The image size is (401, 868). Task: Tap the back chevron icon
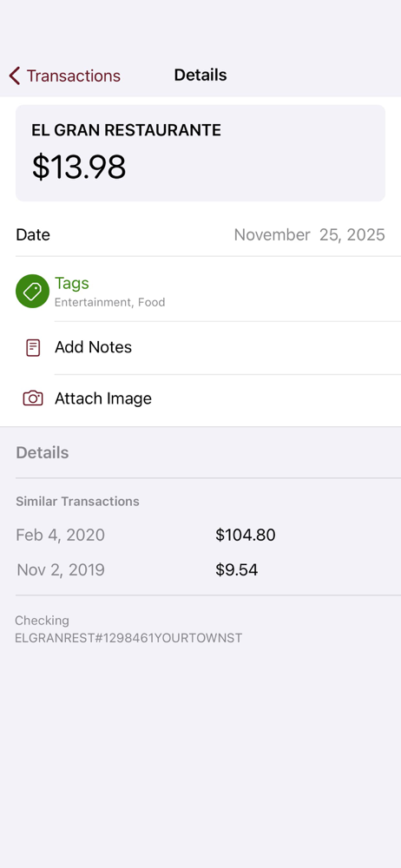tap(15, 76)
